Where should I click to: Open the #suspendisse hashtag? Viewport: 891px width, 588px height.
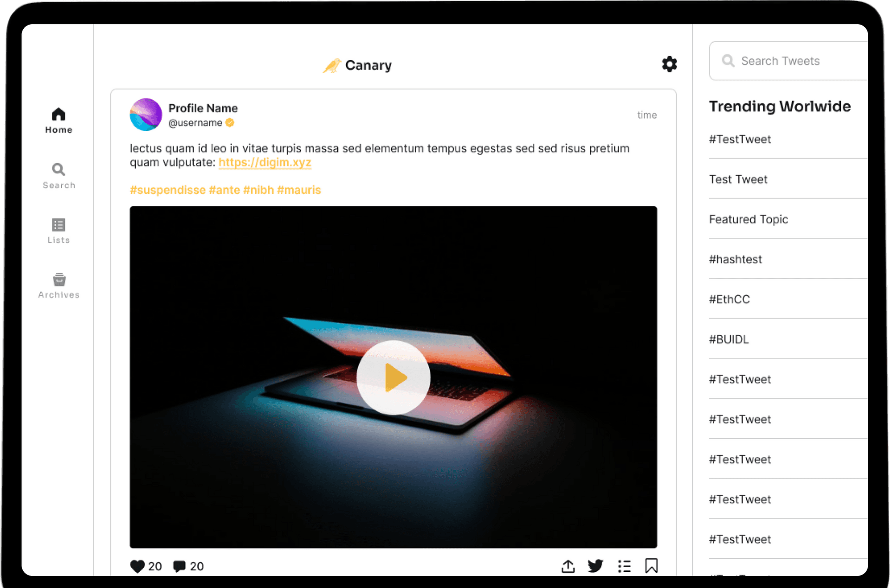(168, 190)
